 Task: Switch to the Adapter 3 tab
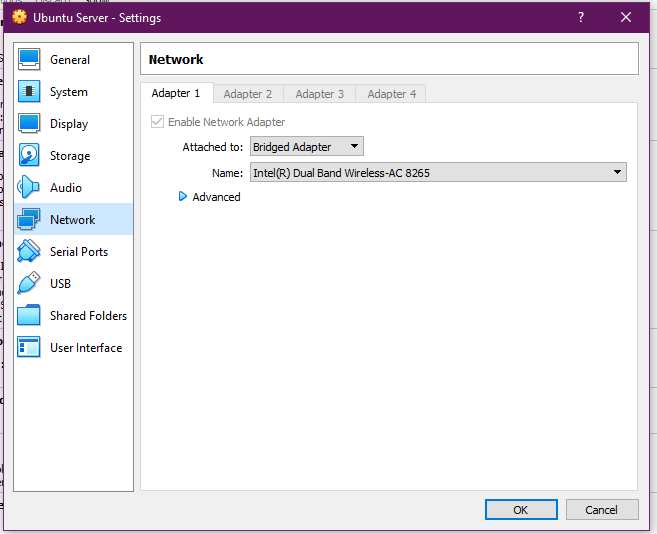320,94
